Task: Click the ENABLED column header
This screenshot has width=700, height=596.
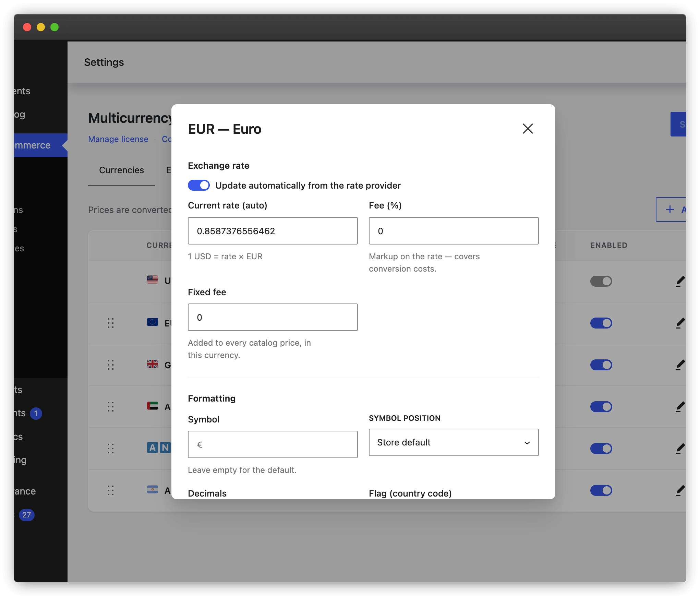Action: coord(609,245)
